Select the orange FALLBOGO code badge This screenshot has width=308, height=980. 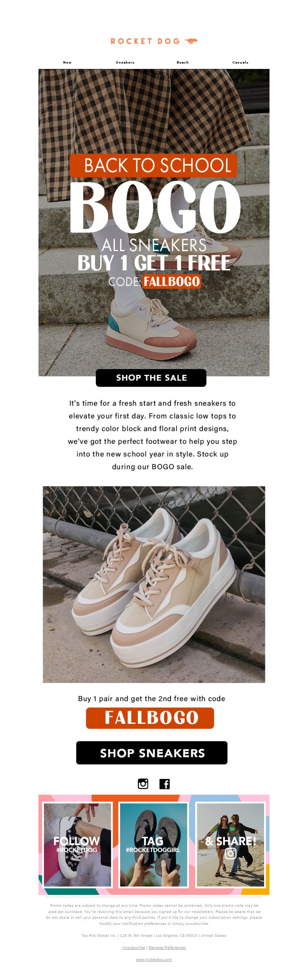tap(150, 718)
